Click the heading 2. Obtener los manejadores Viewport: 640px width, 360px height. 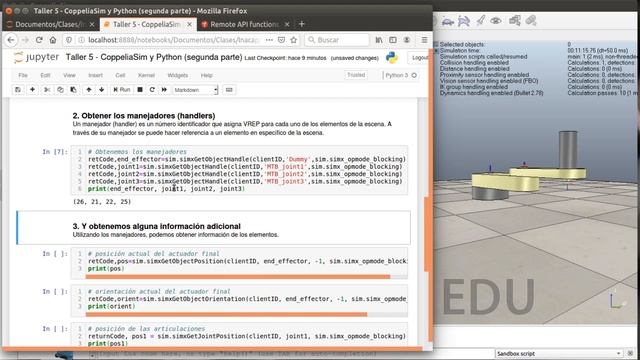144,116
